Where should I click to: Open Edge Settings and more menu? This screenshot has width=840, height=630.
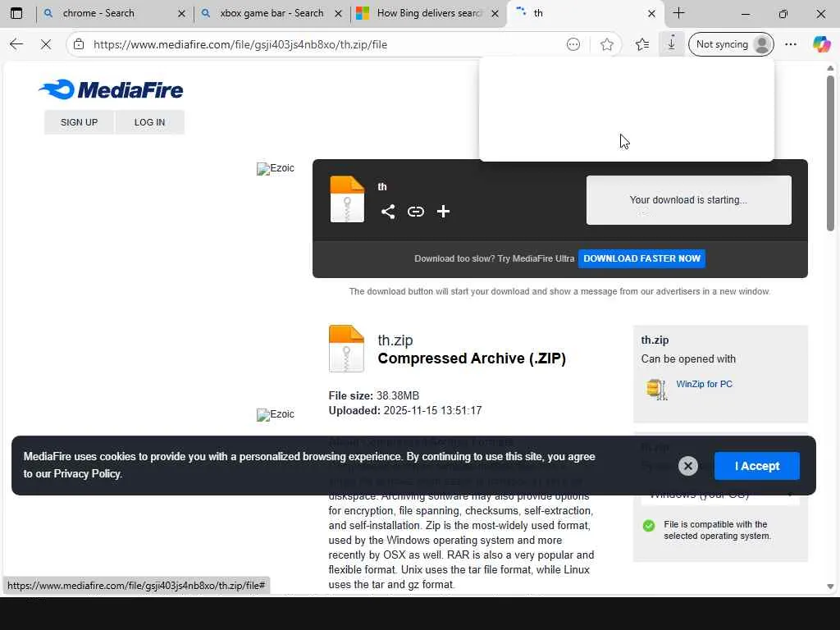791,44
